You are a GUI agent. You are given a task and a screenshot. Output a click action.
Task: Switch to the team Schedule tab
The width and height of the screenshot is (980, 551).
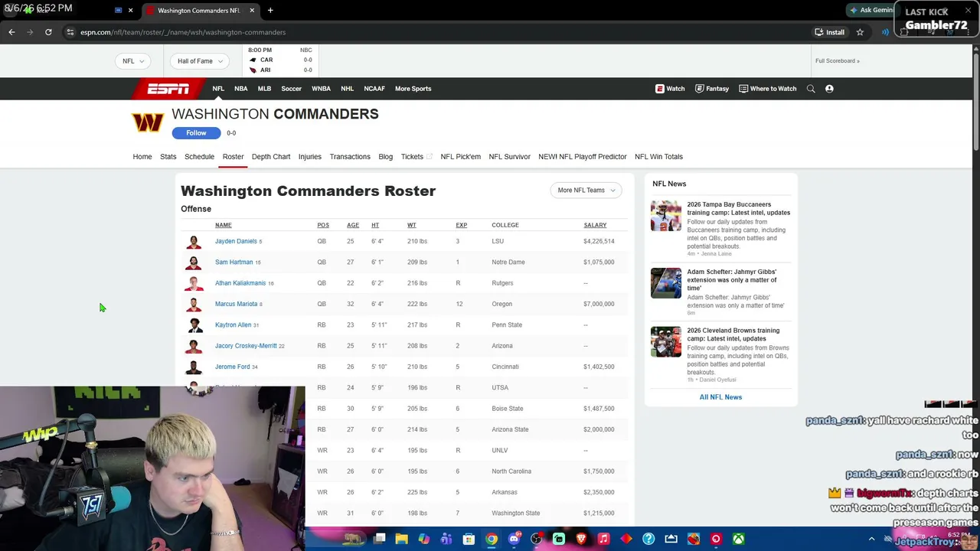click(x=199, y=157)
